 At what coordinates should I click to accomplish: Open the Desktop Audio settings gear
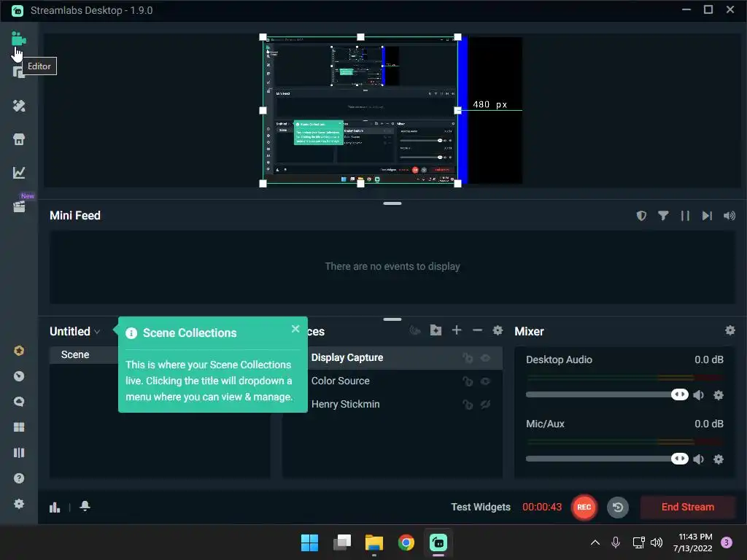tap(719, 394)
